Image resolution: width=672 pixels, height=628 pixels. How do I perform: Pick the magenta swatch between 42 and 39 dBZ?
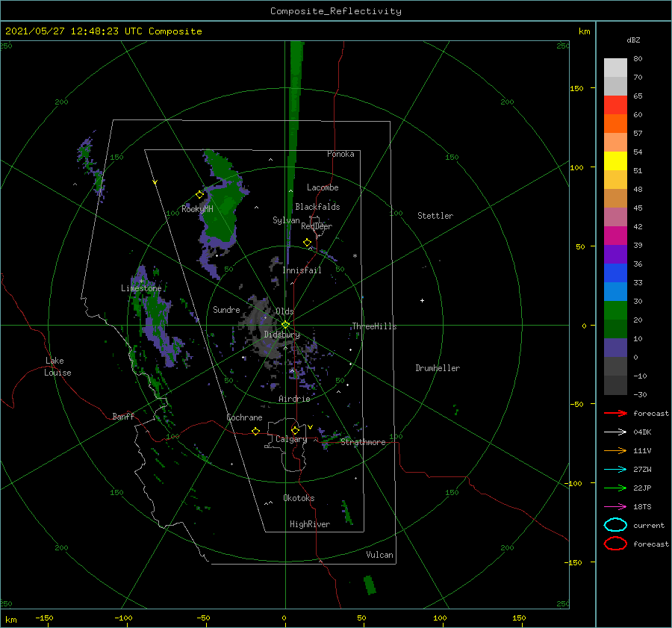point(615,236)
